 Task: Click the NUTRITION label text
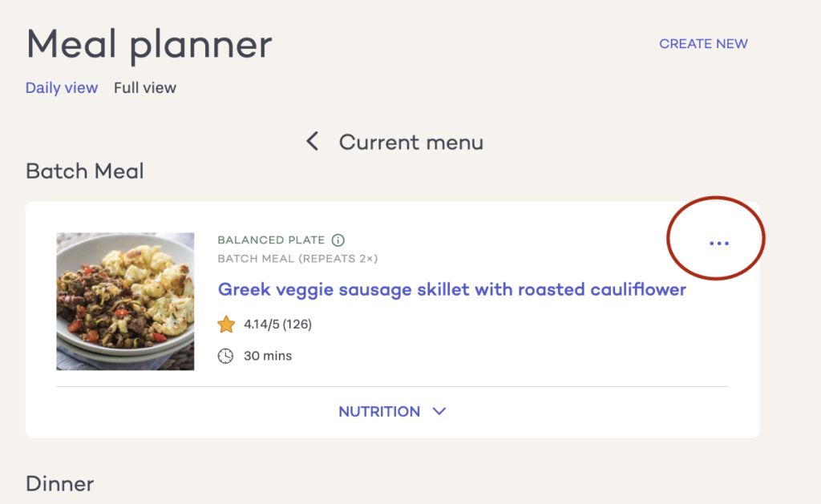[x=378, y=411]
